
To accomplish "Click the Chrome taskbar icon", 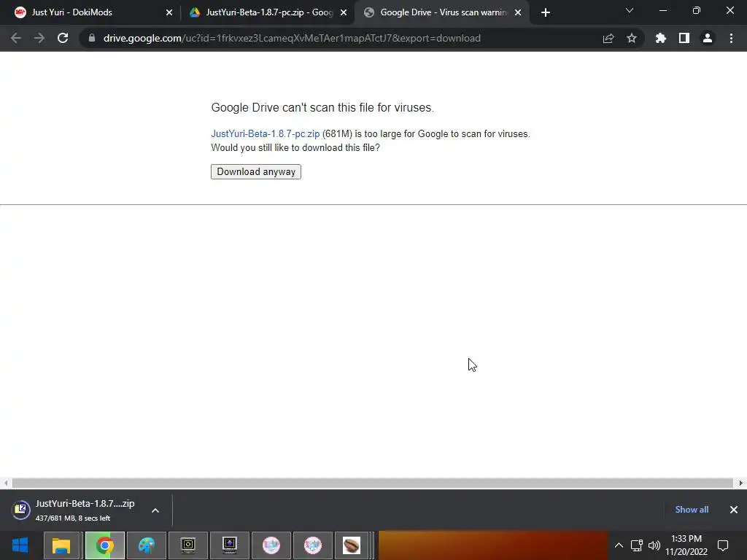I will pyautogui.click(x=105, y=545).
